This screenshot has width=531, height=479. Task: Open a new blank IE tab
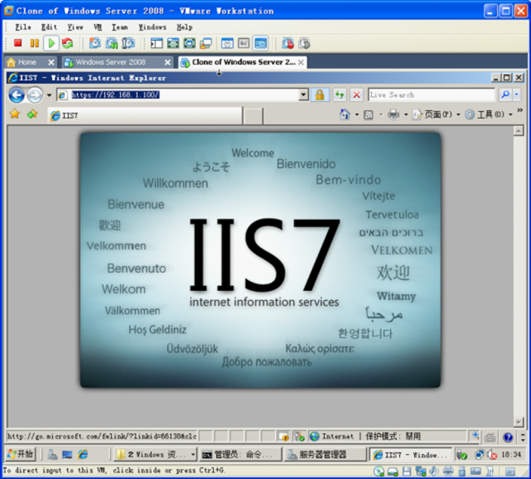[253, 116]
